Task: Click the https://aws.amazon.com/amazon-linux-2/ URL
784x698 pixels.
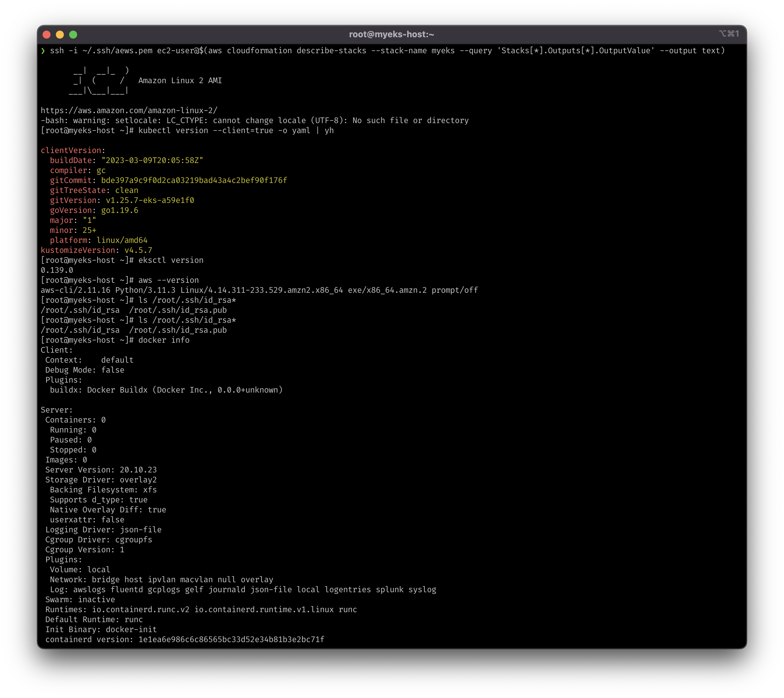Action: [x=129, y=110]
